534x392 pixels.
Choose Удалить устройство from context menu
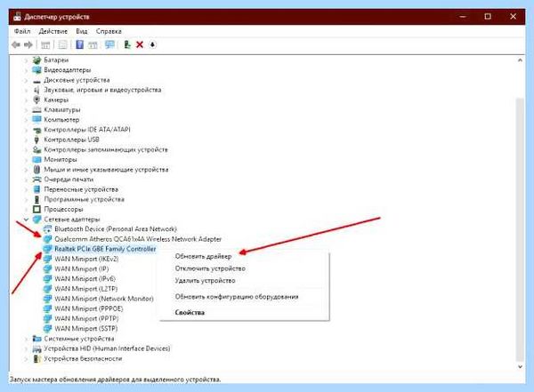(205, 281)
